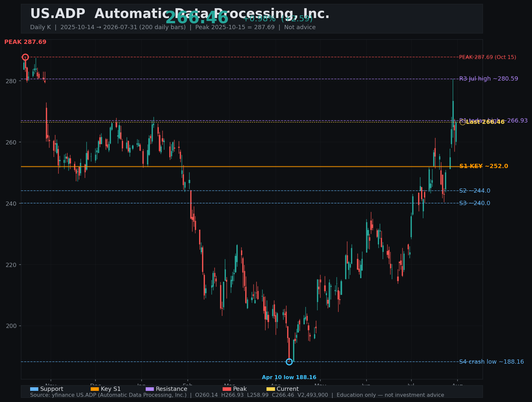Viewport: 532px width, 402px height.
Task: Click the "+0.98% (+2.59)" change value
Action: point(278,18)
